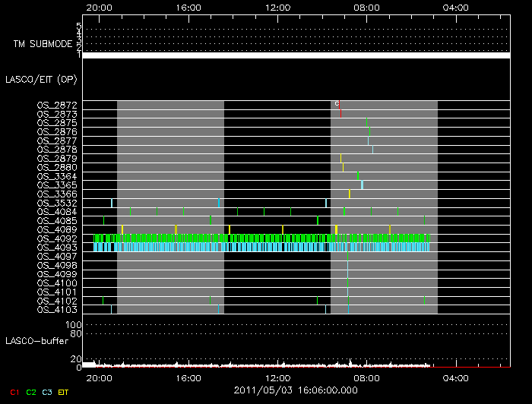532x404 pixels.
Task: Select the OS_3532 row label
Action: coord(57,203)
